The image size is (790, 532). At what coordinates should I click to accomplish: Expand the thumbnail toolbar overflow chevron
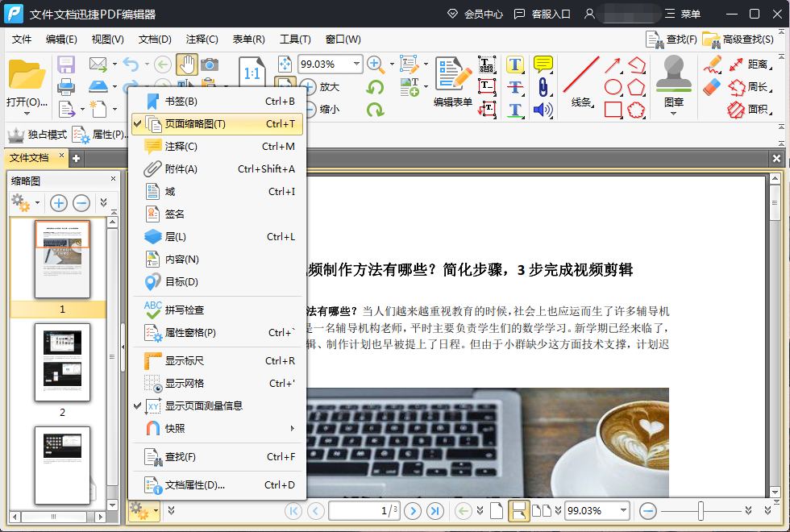coord(103,202)
